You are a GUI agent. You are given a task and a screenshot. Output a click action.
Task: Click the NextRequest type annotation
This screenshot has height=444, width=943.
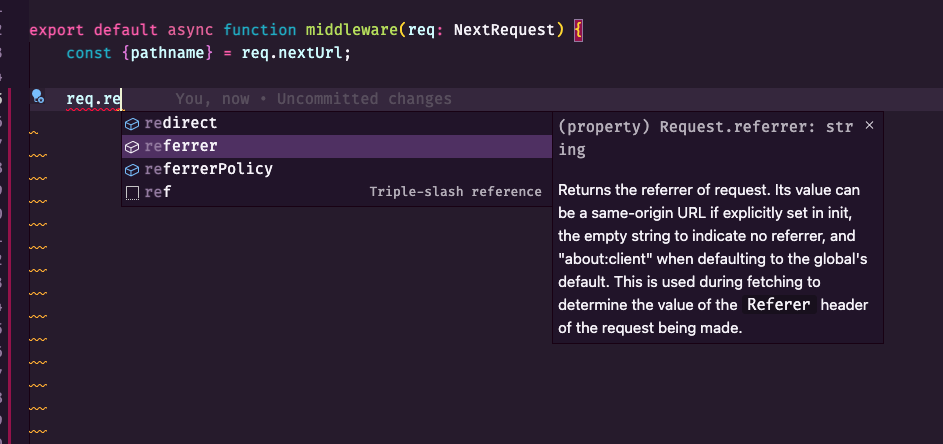504,30
